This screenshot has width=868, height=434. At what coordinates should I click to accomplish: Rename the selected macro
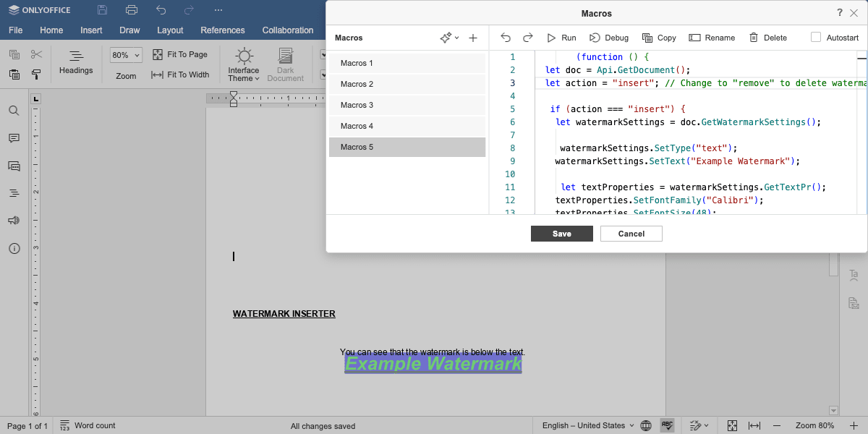pyautogui.click(x=712, y=38)
